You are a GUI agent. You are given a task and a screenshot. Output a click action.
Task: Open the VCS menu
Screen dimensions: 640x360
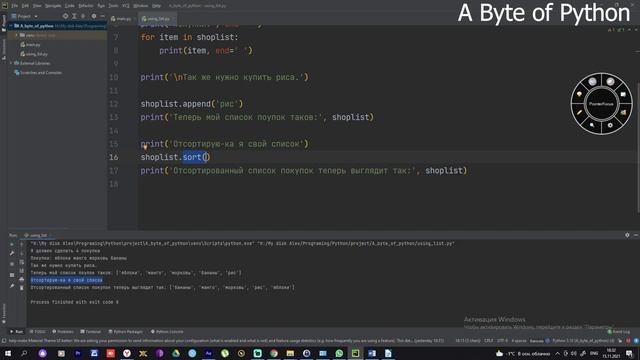[x=126, y=6]
